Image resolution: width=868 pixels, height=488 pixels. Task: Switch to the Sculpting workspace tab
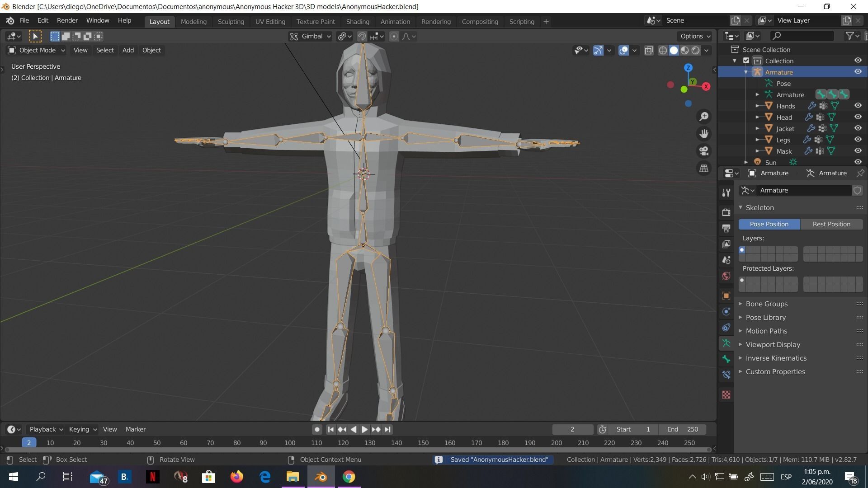coord(231,21)
